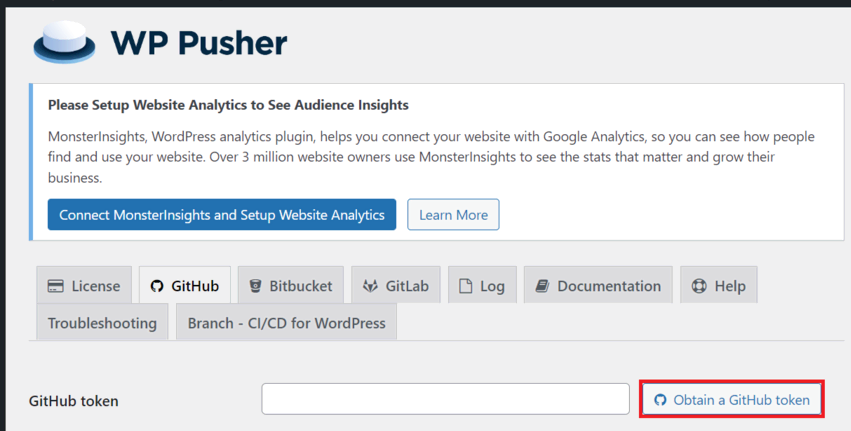
Task: Select the Documentation tab label
Action: (x=609, y=286)
